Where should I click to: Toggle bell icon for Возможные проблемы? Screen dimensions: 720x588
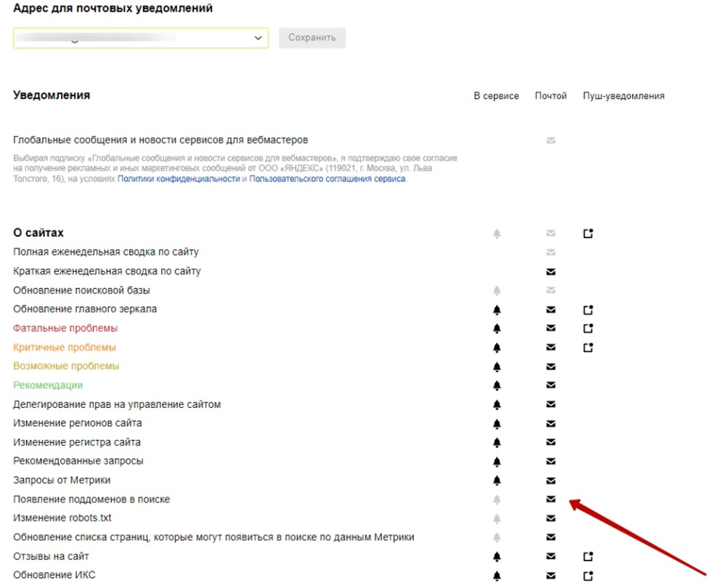(497, 367)
